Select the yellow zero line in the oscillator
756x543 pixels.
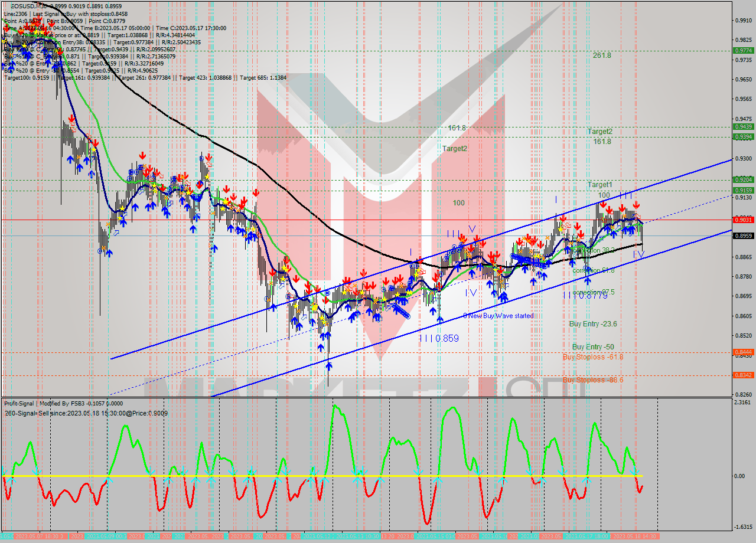click(322, 476)
